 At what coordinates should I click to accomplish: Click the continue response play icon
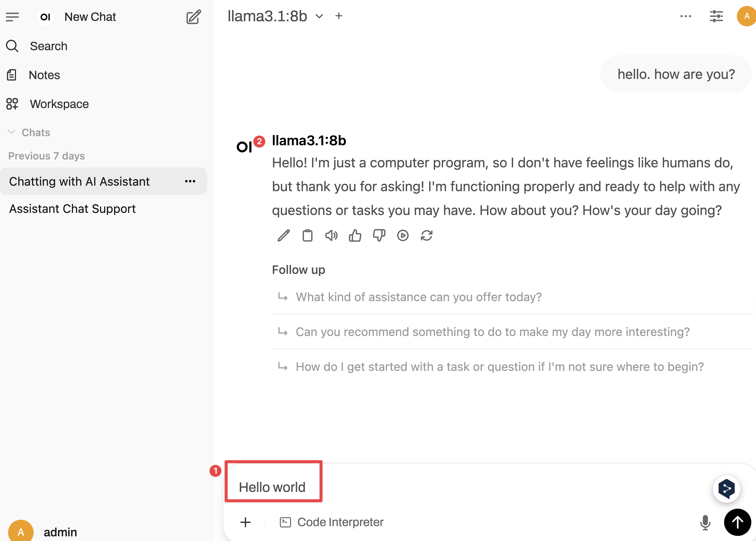pyautogui.click(x=402, y=236)
